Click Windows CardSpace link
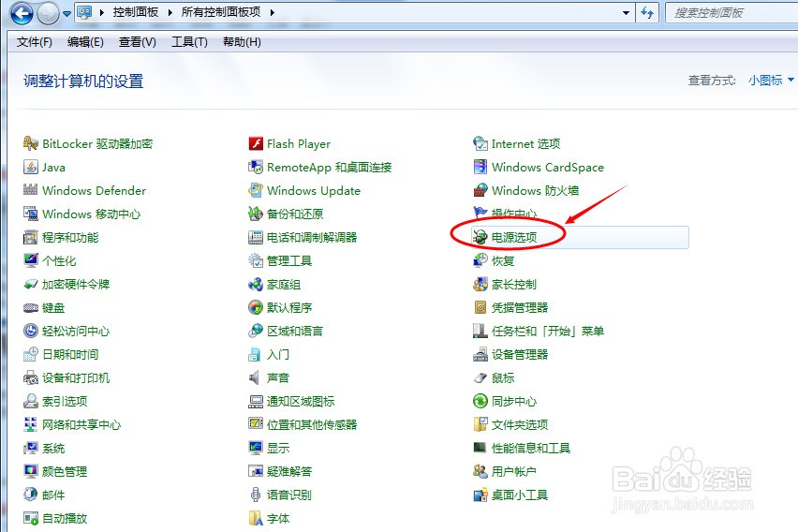This screenshot has height=532, width=798. point(548,167)
